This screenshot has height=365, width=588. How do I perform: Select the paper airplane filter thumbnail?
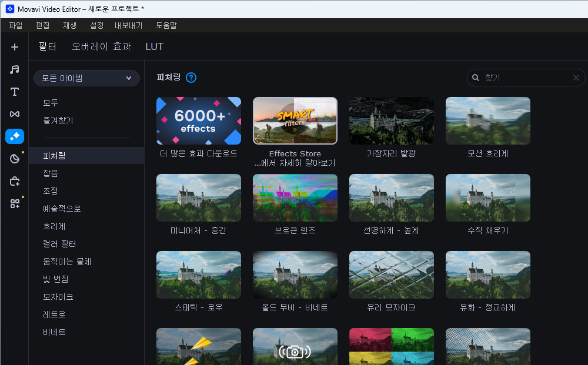click(199, 347)
